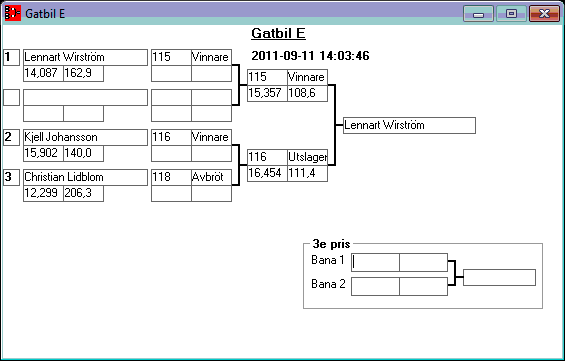Select the 14,087 time field

(x=43, y=73)
